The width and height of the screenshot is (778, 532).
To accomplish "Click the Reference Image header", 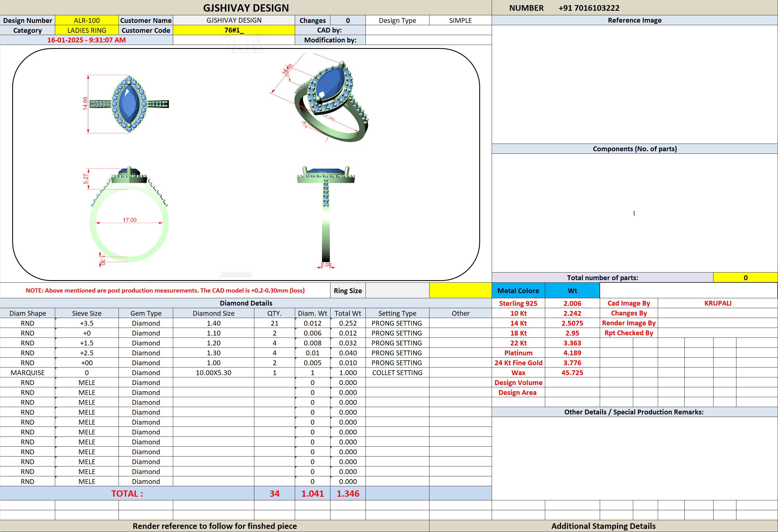I will click(x=634, y=20).
